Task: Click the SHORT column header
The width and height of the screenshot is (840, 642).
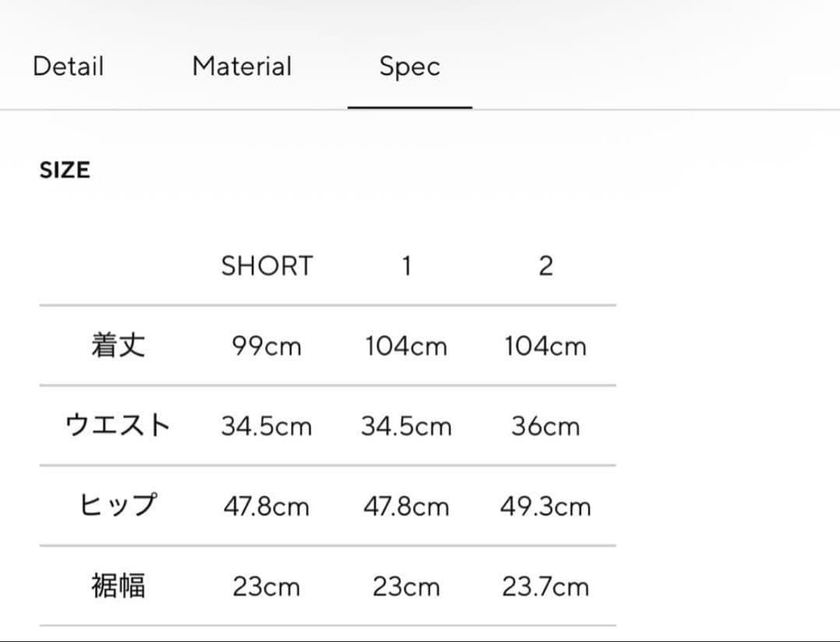Action: 266,266
